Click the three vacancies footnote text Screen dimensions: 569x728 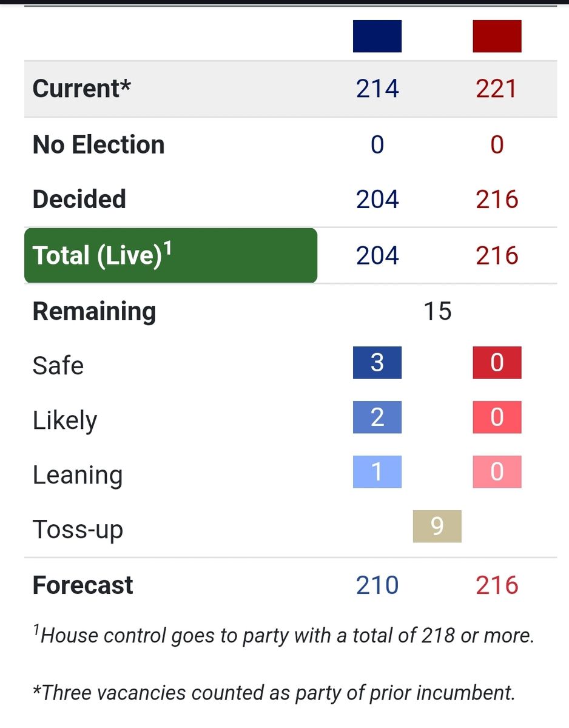[274, 692]
